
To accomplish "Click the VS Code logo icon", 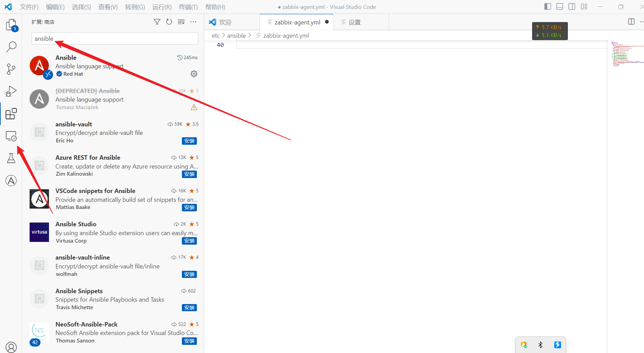I will pos(8,7).
